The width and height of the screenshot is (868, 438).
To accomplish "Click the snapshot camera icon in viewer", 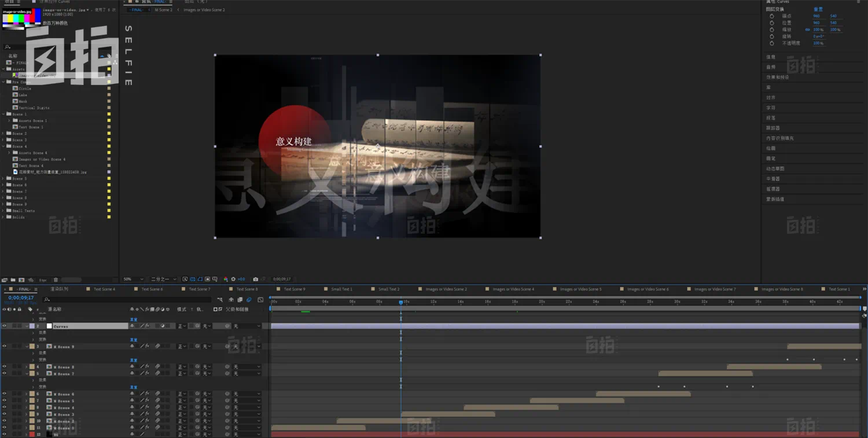I will point(255,279).
